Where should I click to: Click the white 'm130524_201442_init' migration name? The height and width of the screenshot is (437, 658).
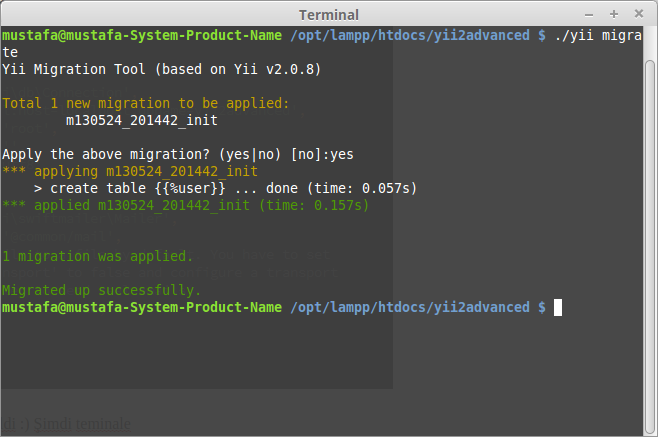(x=142, y=120)
